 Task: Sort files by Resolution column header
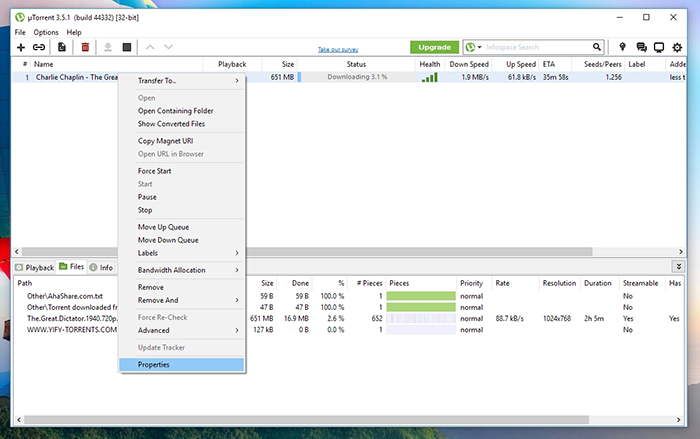559,283
